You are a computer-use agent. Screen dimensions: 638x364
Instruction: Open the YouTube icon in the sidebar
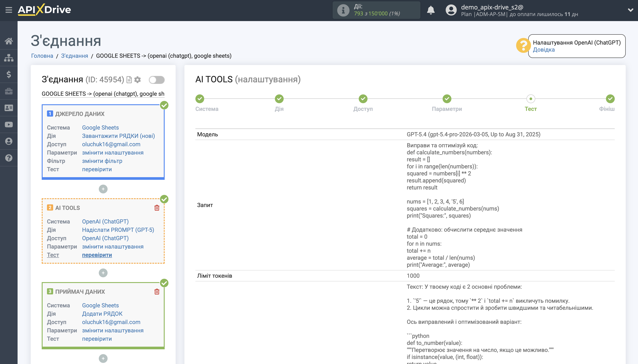(x=9, y=124)
